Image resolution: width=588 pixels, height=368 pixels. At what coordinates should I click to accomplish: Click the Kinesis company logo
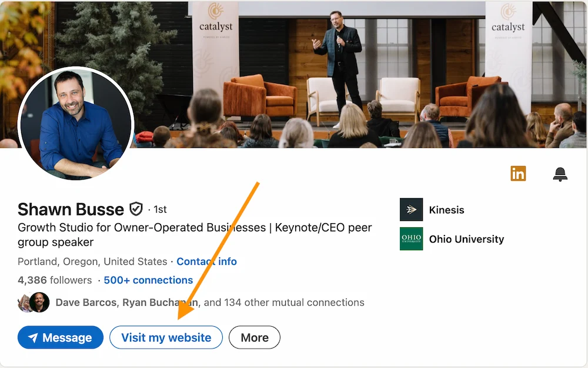(411, 210)
